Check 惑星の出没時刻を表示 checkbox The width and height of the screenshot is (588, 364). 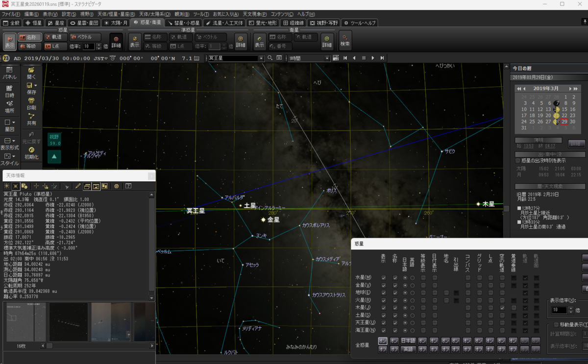point(518,160)
